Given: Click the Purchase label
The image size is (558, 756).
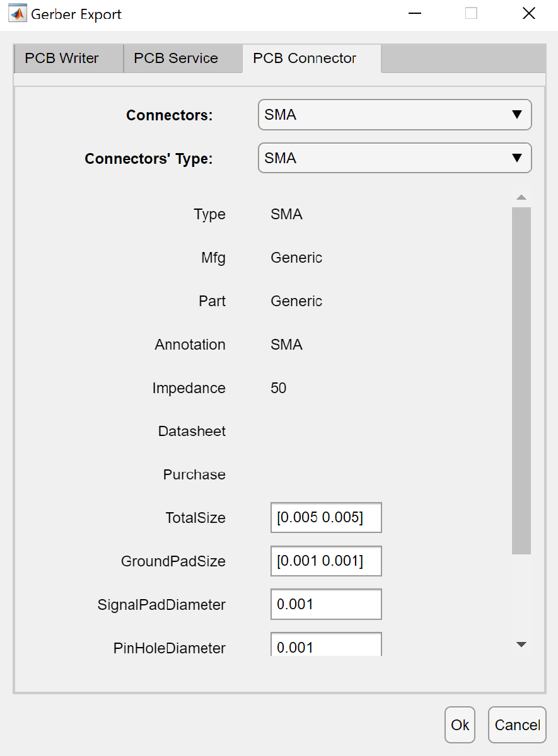Looking at the screenshot, I should click(x=194, y=475).
